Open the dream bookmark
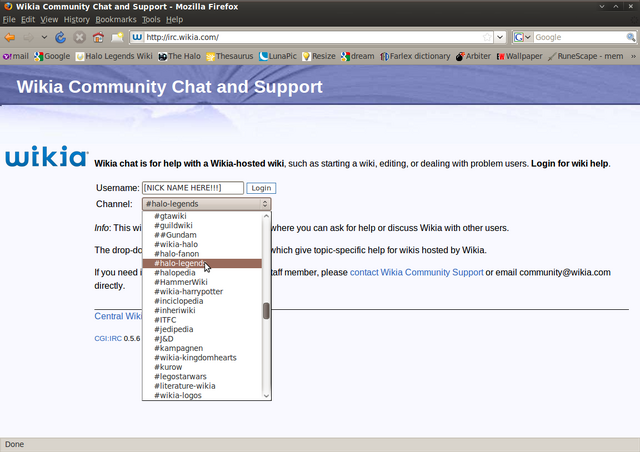Image resolution: width=640 pixels, height=452 pixels. tap(358, 56)
